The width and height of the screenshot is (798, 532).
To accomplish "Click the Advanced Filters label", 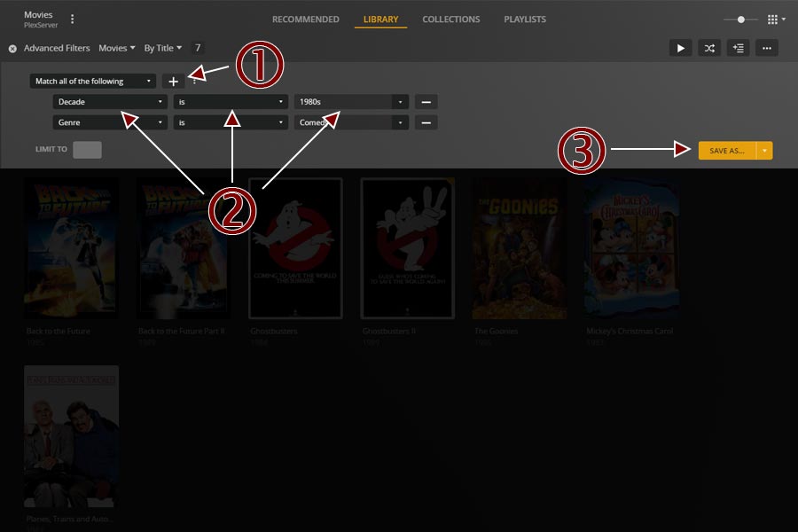I will 57,48.
